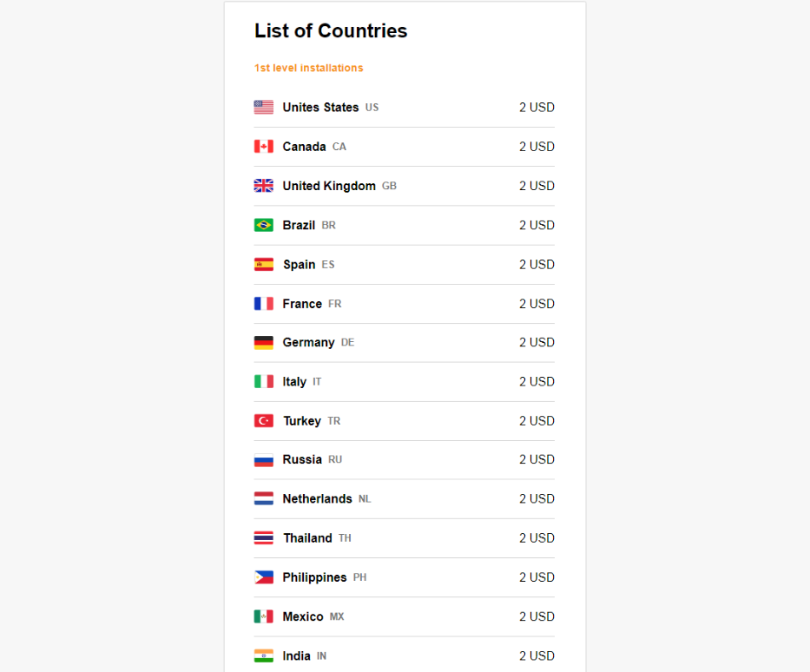Select the Spain flag icon
Image resolution: width=810 pixels, height=672 pixels.
pos(263,264)
